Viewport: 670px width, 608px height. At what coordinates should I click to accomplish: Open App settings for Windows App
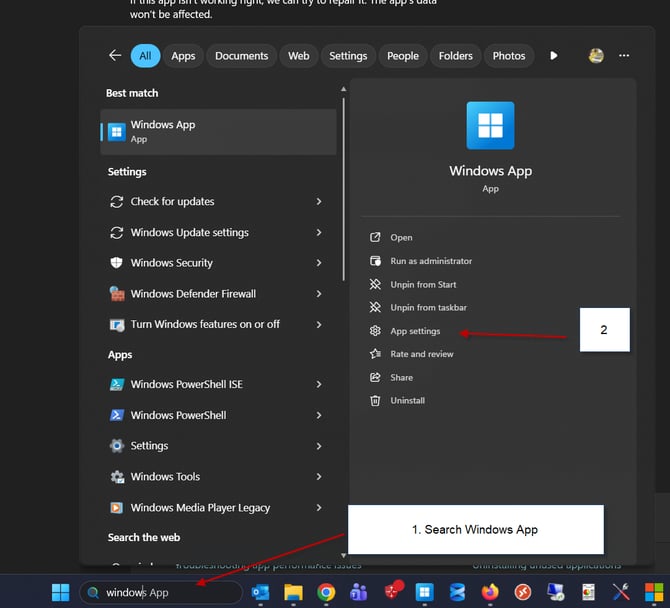[415, 331]
